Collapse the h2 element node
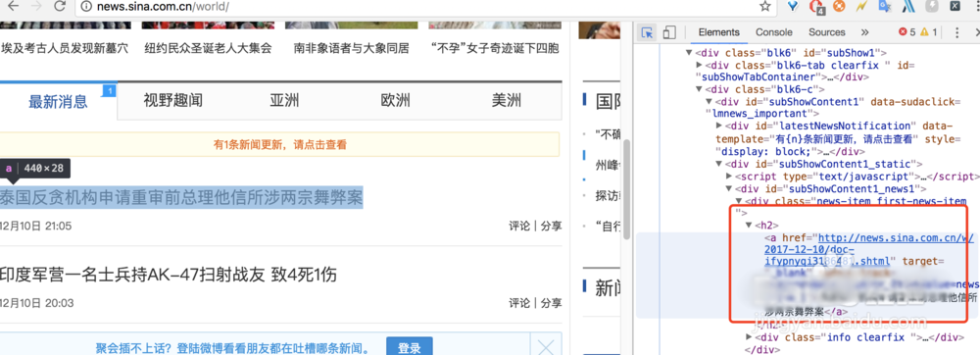Image resolution: width=980 pixels, height=355 pixels. (x=749, y=225)
